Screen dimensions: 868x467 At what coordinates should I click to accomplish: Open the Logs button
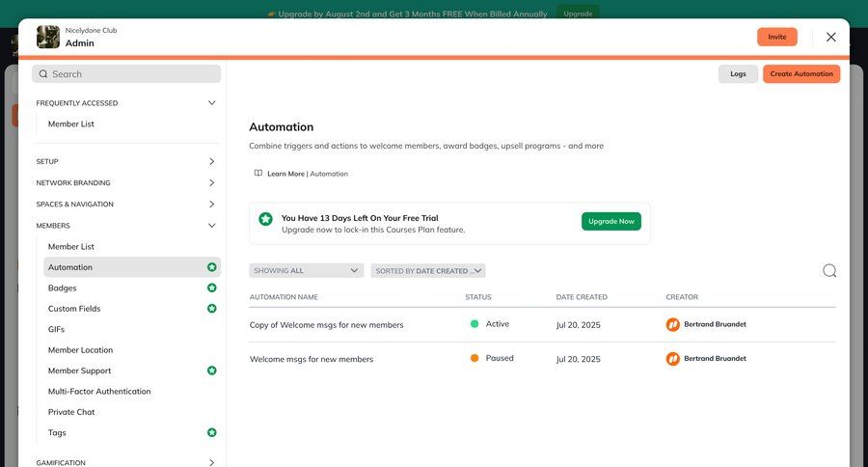738,73
